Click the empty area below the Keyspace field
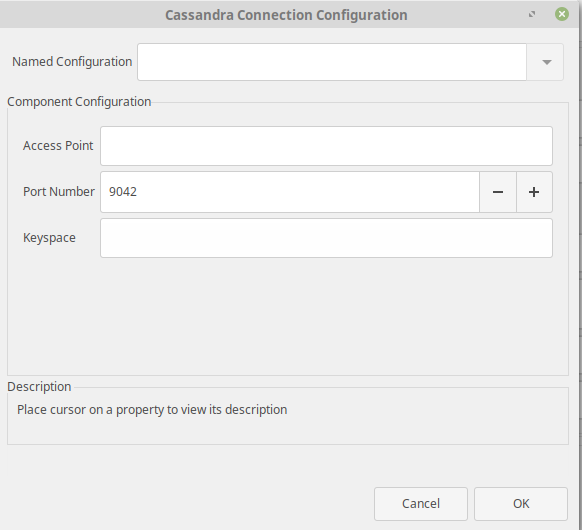This screenshot has height=530, width=582. [x=288, y=315]
